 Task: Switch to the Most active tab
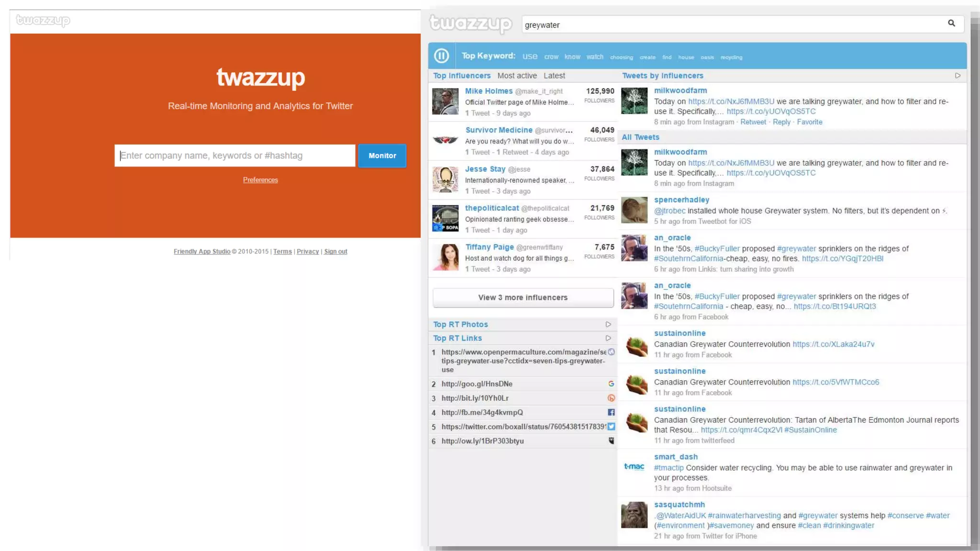pos(517,76)
